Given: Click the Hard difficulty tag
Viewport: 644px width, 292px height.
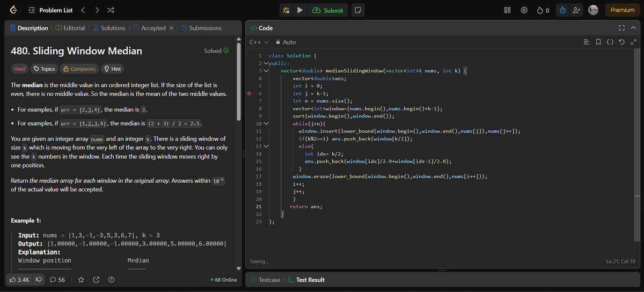Looking at the screenshot, I should pos(19,69).
